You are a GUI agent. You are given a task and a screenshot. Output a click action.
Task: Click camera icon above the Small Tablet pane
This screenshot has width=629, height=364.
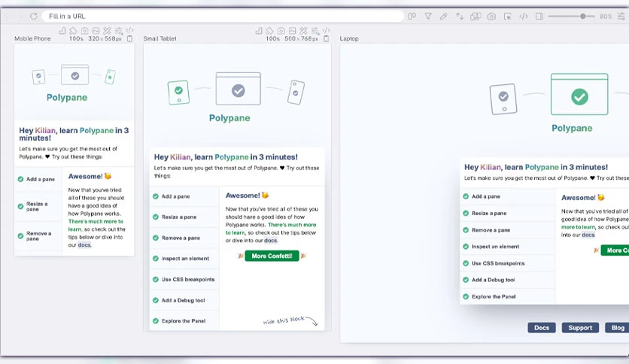coord(281,31)
